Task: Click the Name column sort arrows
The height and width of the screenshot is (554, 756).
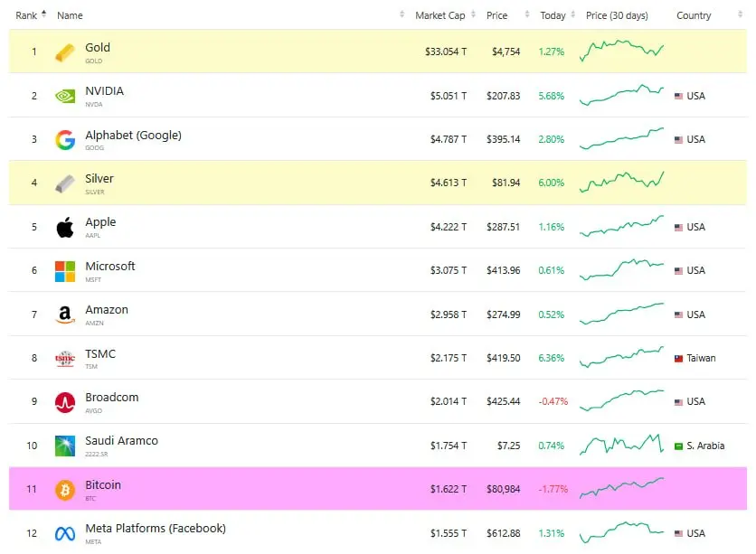Action: pos(402,15)
